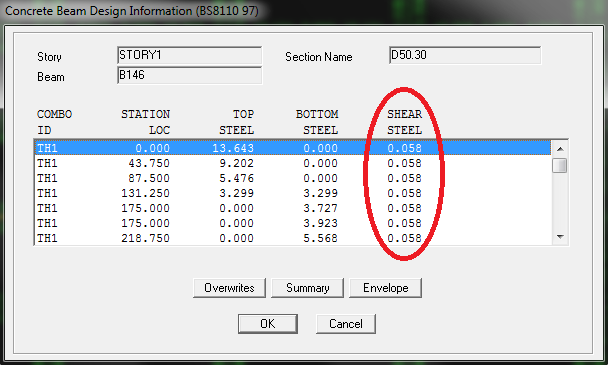608x365 pixels.
Task: Show the Envelope results
Action: click(385, 288)
